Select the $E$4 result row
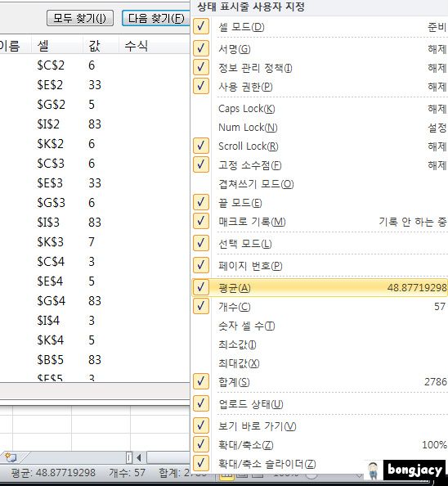This screenshot has width=448, height=486. click(x=95, y=281)
